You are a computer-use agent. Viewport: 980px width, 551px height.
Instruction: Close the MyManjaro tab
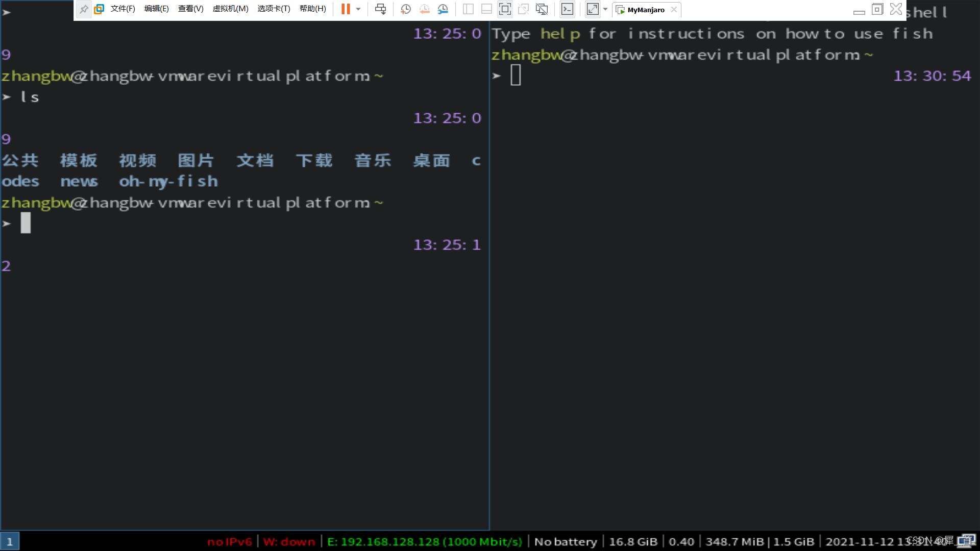pyautogui.click(x=674, y=10)
